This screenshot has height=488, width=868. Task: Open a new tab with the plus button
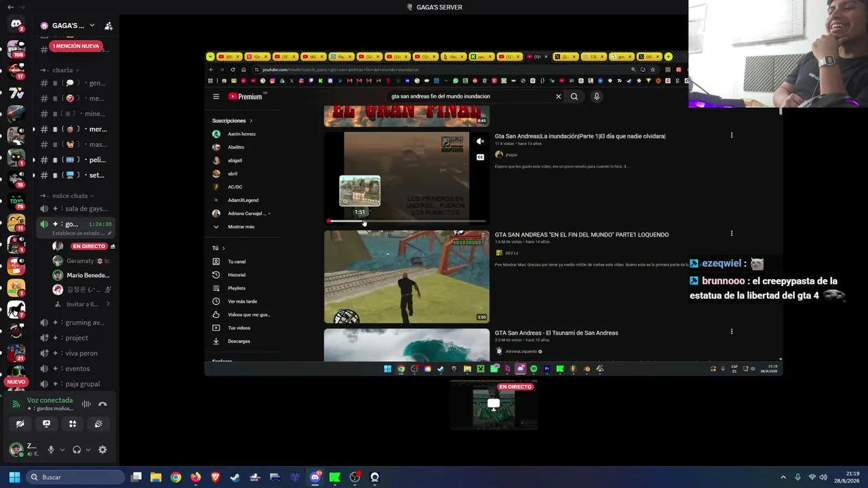pyautogui.click(x=668, y=56)
